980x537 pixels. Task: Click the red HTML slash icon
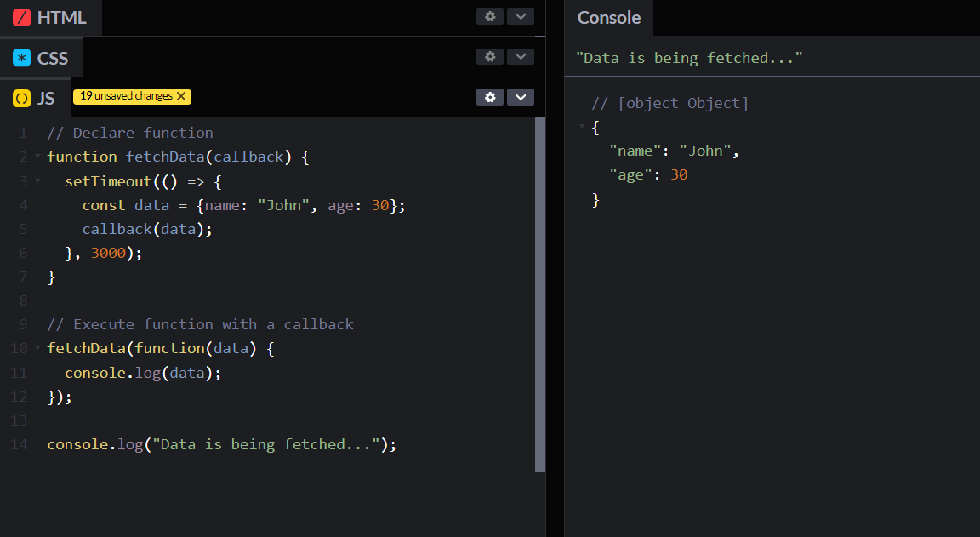click(x=22, y=18)
